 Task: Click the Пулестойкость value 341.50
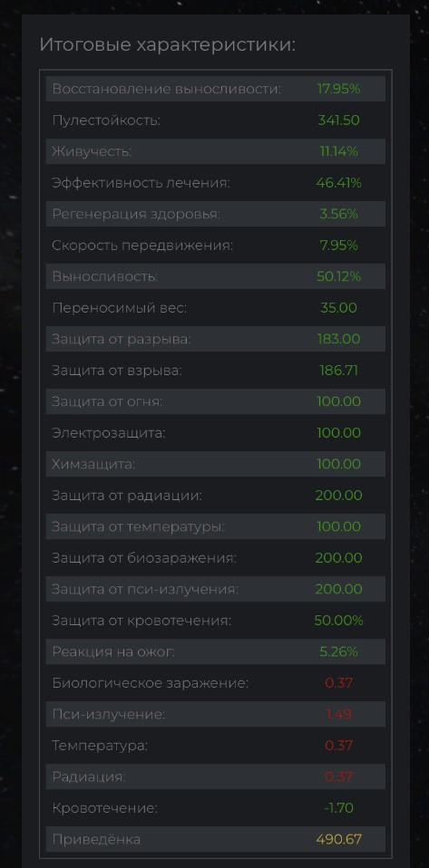click(338, 121)
